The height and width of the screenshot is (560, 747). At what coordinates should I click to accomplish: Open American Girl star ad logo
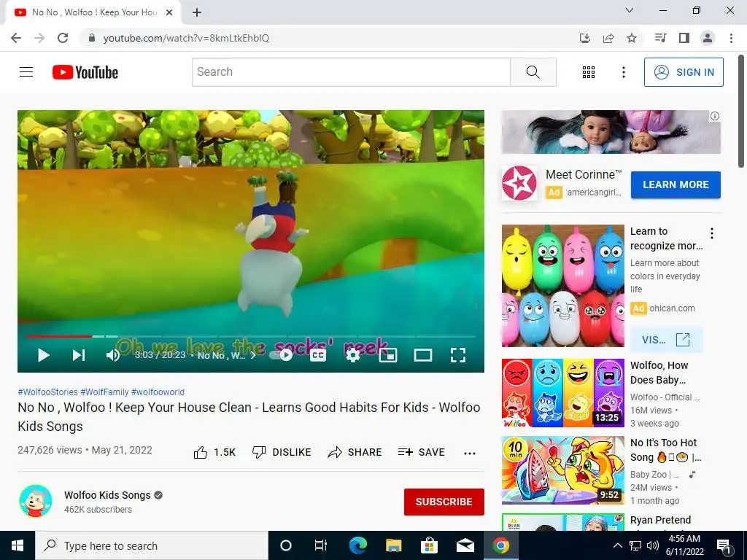click(519, 183)
